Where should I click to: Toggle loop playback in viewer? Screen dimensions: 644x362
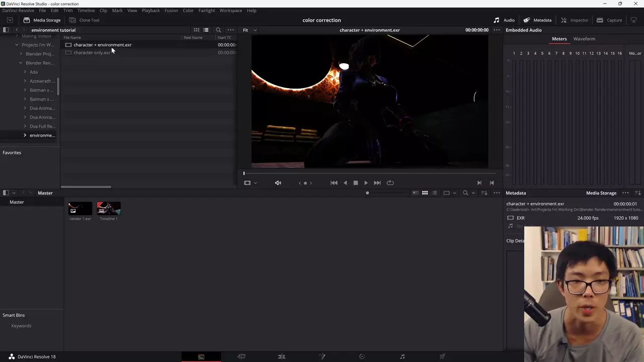390,183
